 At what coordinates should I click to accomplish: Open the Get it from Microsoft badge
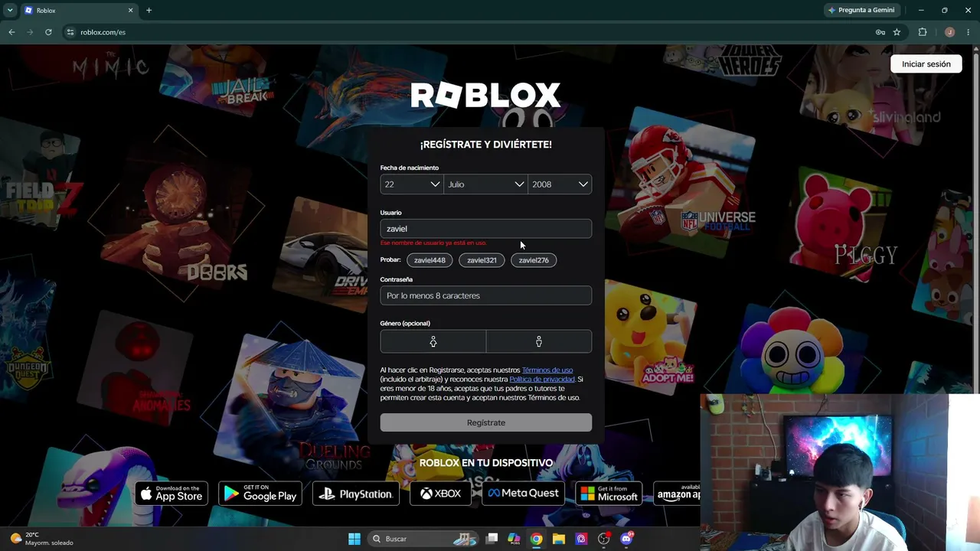(609, 494)
